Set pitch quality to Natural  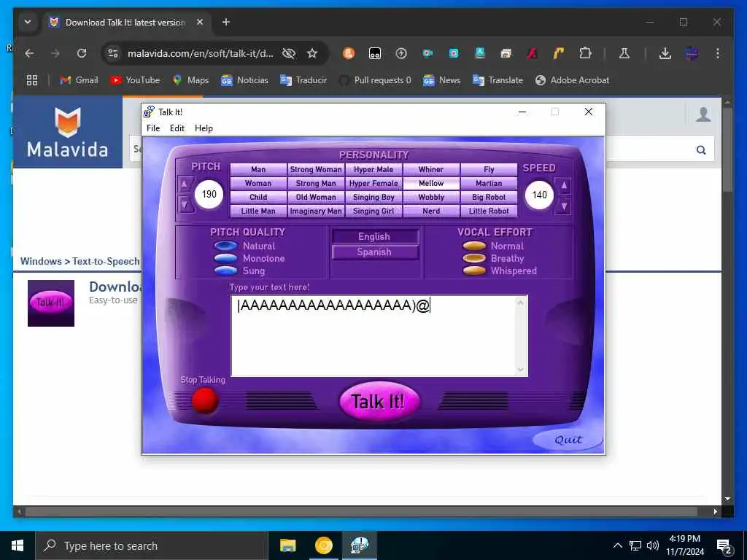[226, 246]
